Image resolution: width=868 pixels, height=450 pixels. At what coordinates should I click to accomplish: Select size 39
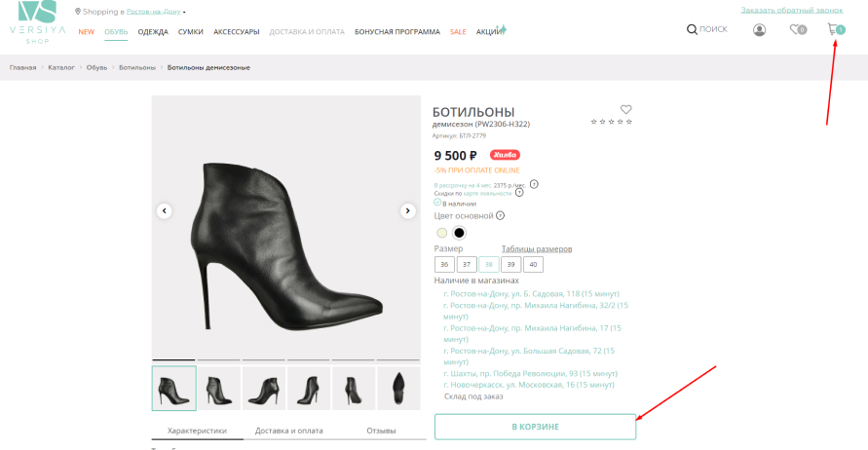[x=510, y=264]
